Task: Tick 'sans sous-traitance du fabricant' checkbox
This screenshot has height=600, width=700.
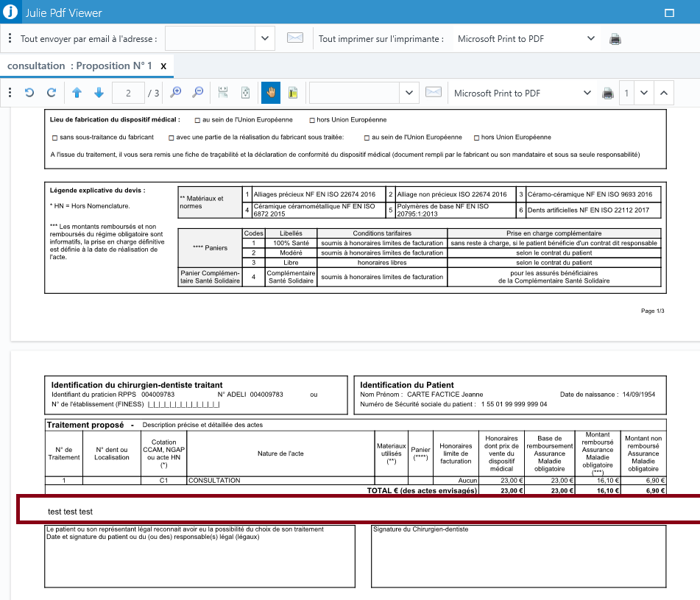Action: [x=55, y=138]
